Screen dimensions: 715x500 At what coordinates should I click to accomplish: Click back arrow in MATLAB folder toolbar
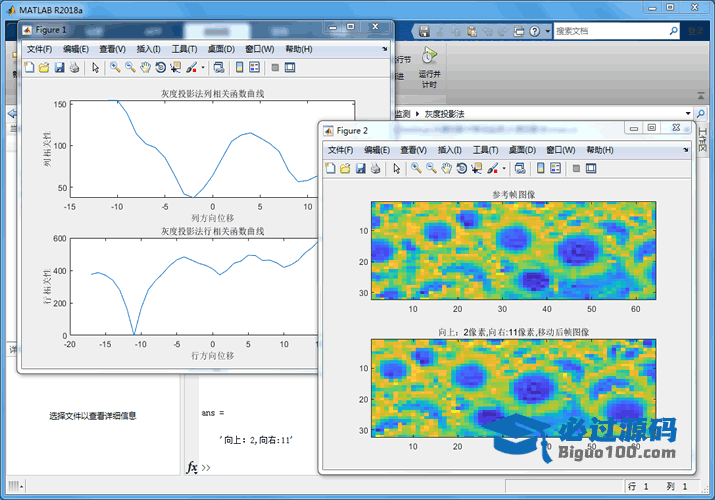[x=12, y=113]
